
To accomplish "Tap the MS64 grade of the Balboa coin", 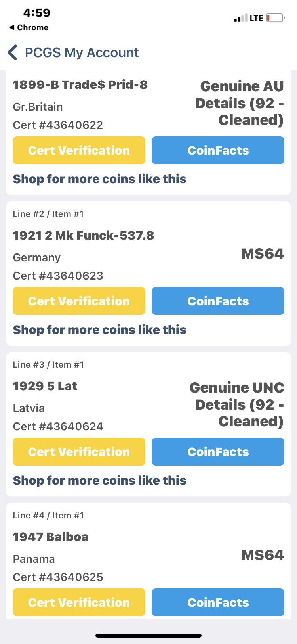I will coord(263,555).
